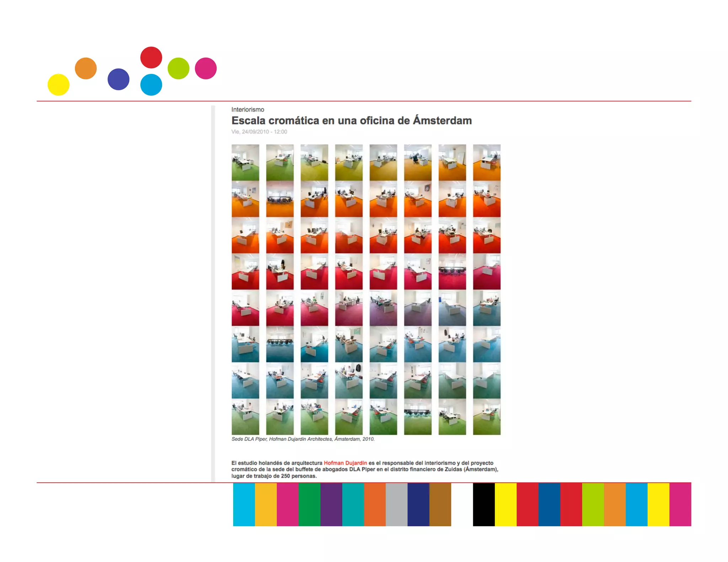The width and height of the screenshot is (728, 562).
Task: Click the magenta circle in the logo
Action: [x=206, y=68]
